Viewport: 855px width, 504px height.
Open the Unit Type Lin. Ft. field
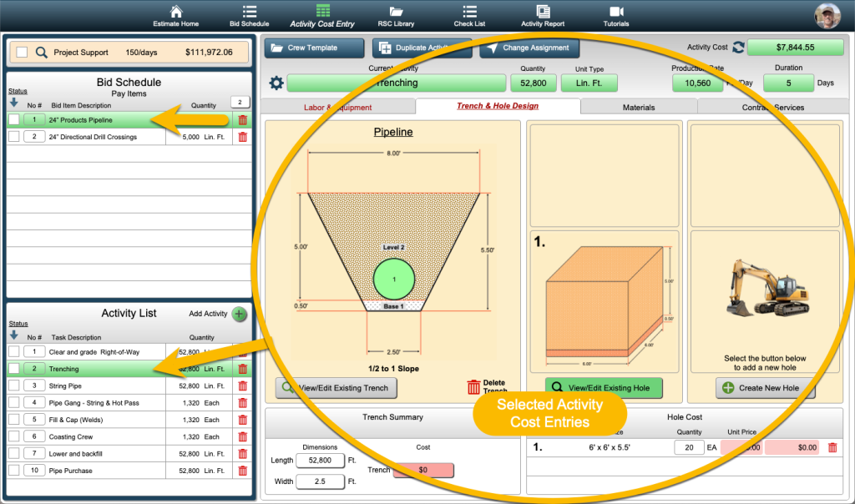[x=589, y=83]
